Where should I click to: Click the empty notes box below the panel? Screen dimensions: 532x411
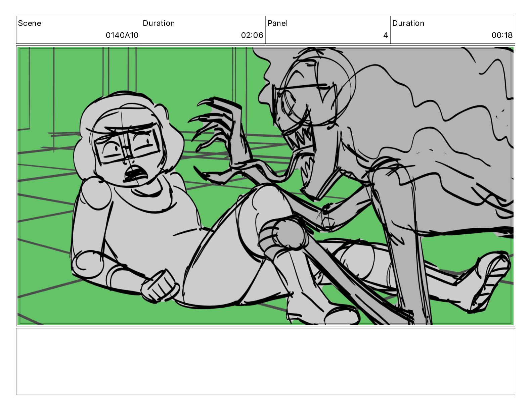[x=265, y=361]
